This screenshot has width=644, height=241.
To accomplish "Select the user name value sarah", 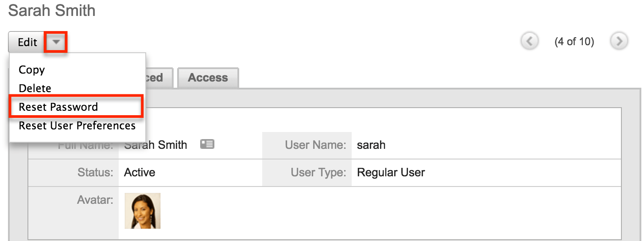I will point(371,145).
